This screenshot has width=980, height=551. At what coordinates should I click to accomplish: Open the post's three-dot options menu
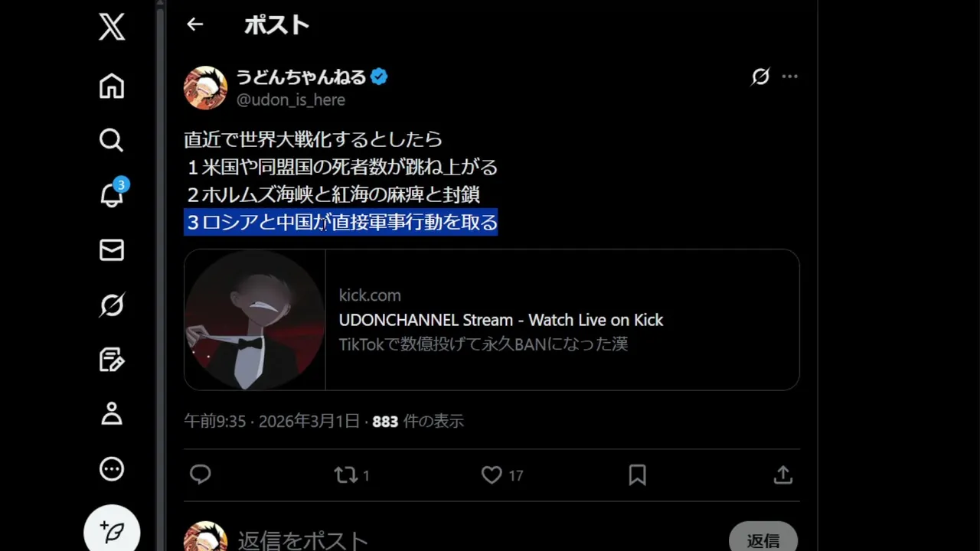click(x=790, y=77)
